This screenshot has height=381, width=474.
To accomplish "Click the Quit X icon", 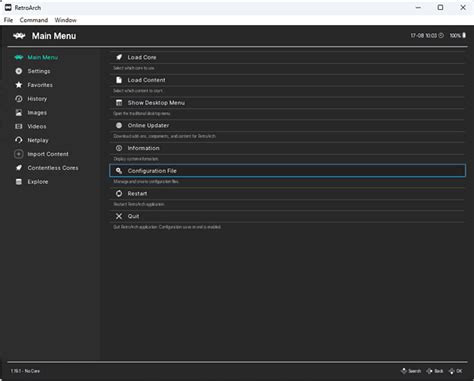I will [119, 216].
